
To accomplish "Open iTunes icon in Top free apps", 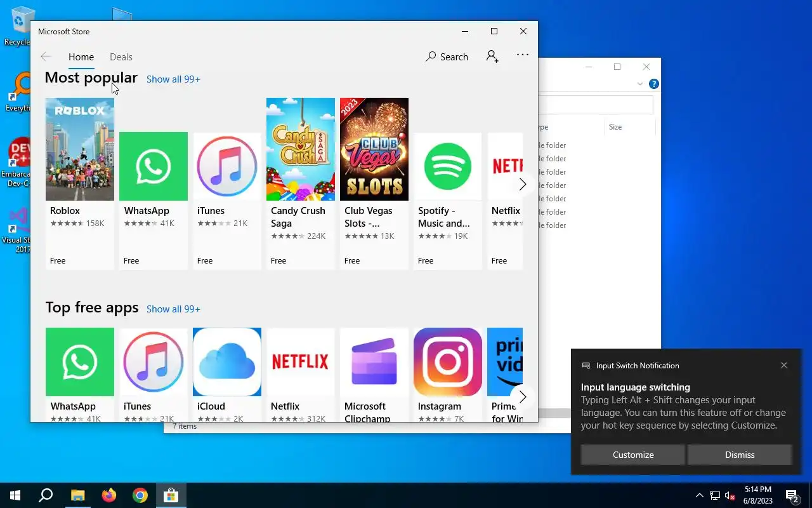I will tap(154, 362).
